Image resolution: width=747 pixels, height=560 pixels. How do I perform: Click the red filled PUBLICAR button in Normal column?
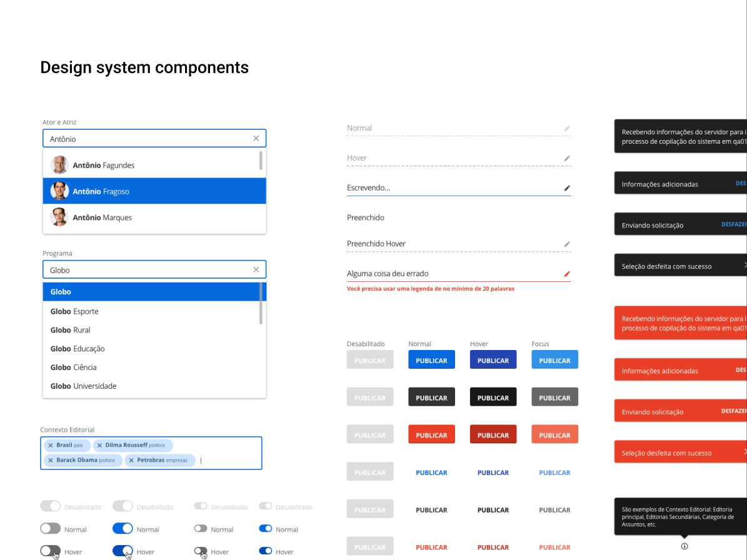[431, 435]
